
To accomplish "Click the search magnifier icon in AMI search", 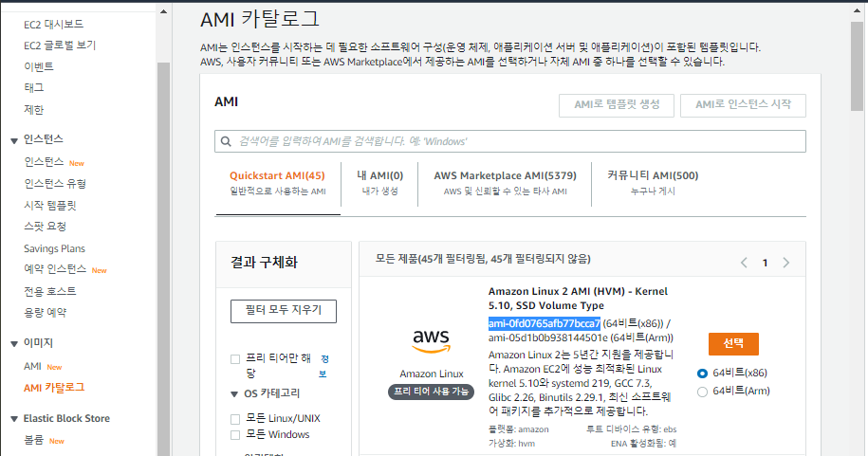I will pos(226,141).
